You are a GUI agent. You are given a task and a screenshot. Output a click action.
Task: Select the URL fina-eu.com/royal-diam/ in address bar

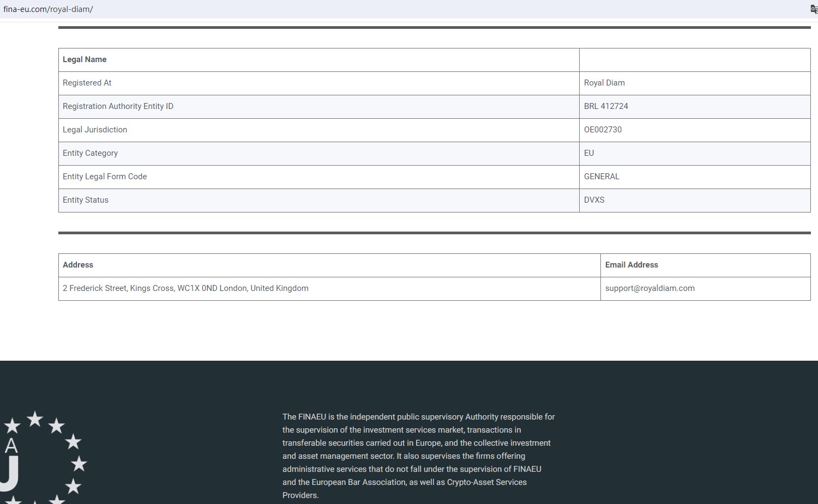(48, 9)
